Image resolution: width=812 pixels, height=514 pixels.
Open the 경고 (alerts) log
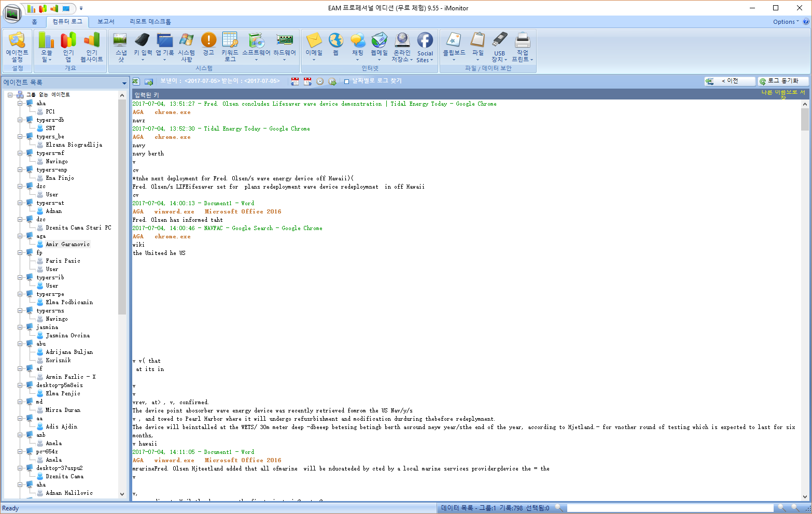pos(208,48)
